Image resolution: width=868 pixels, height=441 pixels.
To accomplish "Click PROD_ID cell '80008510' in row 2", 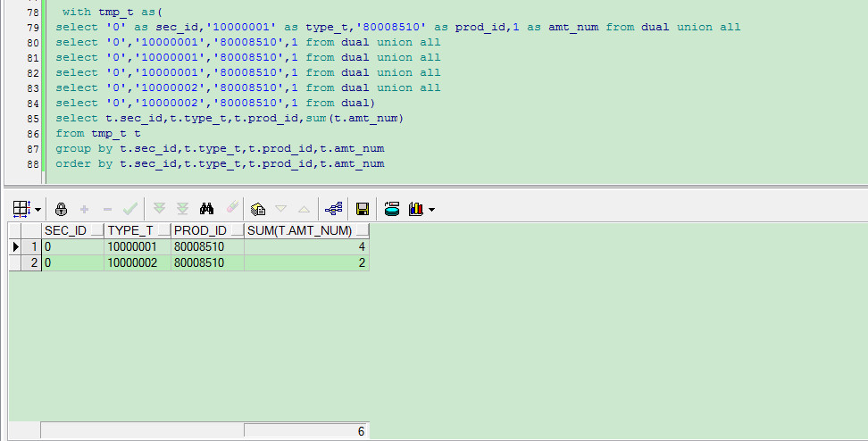I will tap(207, 262).
